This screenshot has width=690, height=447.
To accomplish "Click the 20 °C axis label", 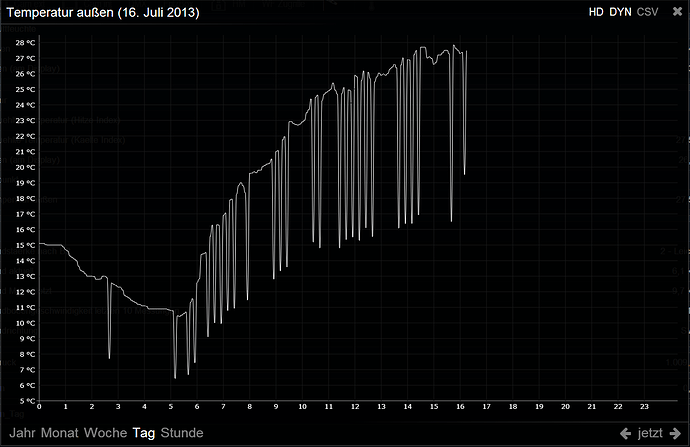I will 25,167.
